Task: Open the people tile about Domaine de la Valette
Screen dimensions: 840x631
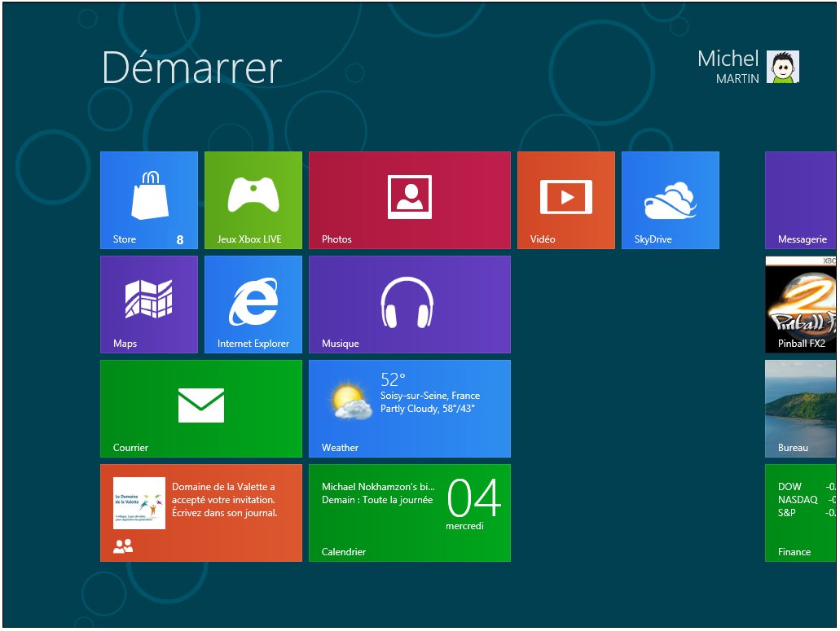Action: point(201,513)
